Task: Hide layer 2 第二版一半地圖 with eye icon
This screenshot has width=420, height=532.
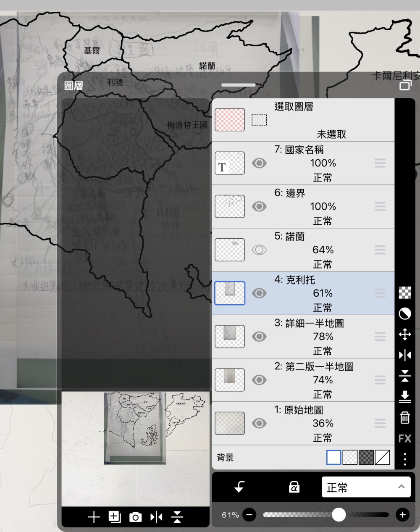Action: tap(259, 380)
